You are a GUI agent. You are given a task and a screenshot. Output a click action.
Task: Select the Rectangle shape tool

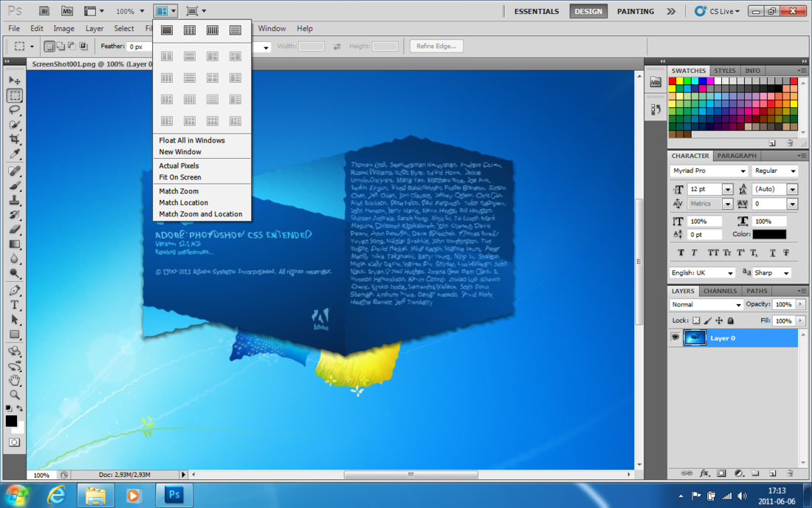[15, 334]
